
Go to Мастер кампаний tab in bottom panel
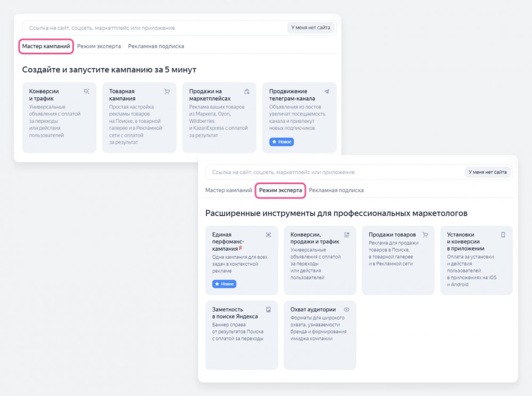pyautogui.click(x=229, y=190)
